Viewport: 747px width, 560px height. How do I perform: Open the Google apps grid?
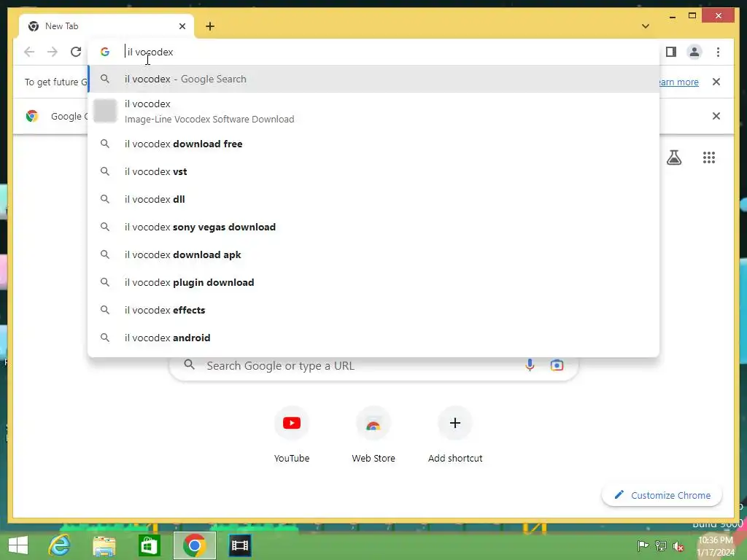click(x=709, y=157)
